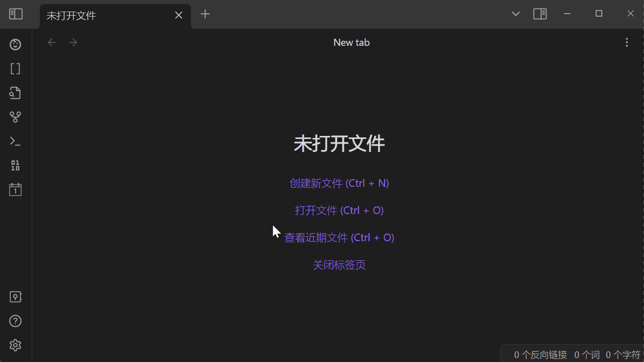Click the 查看近期文件 link

click(339, 237)
